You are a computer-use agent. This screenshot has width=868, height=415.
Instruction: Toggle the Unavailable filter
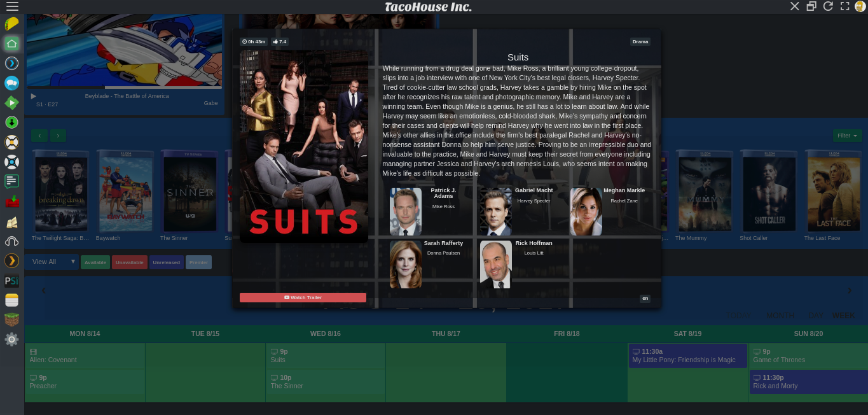(130, 262)
